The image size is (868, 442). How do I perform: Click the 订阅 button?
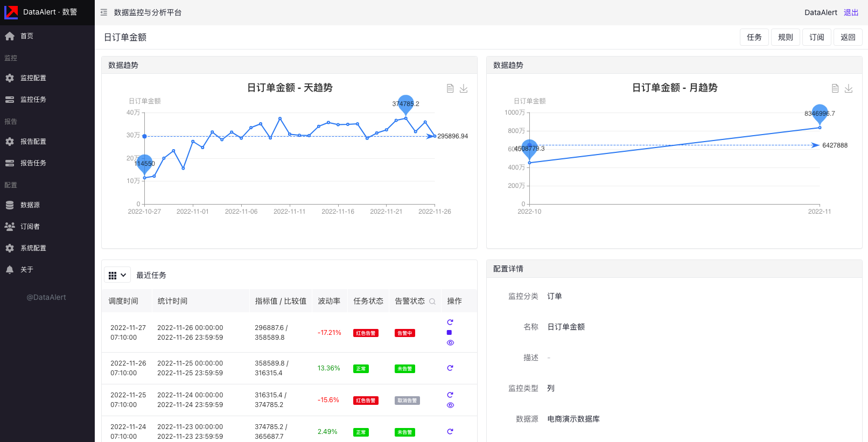816,37
